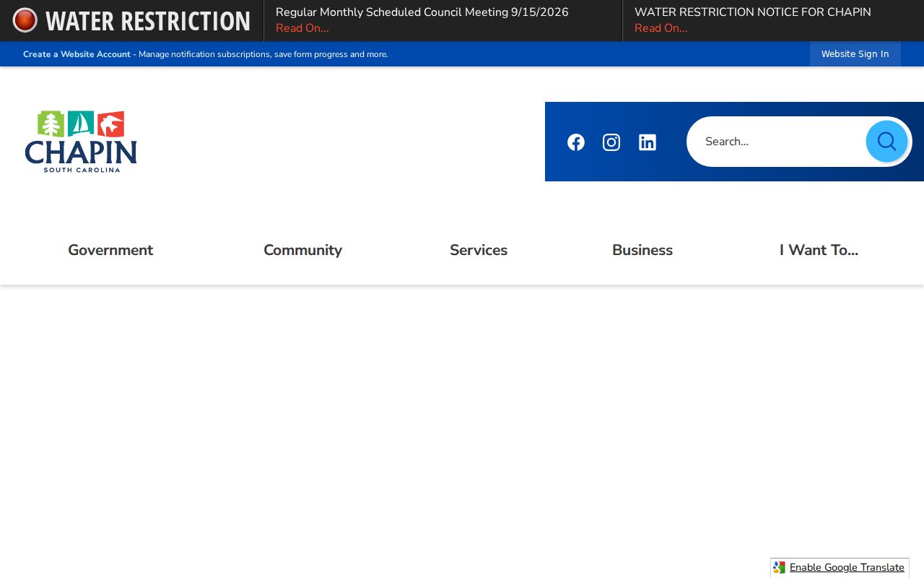Image resolution: width=924 pixels, height=578 pixels.
Task: Click Enable Google Translate link
Action: [x=847, y=568]
